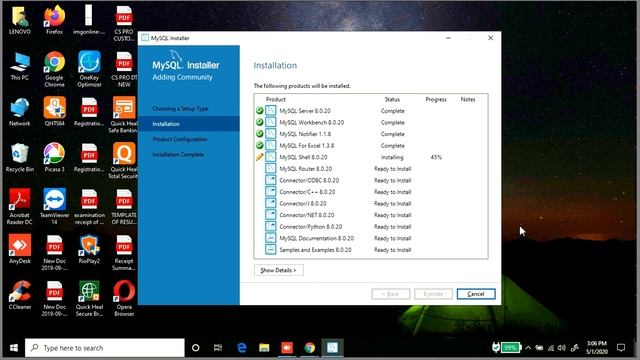This screenshot has width=640, height=360.
Task: Show hidden system tray icons
Action: tap(528, 348)
